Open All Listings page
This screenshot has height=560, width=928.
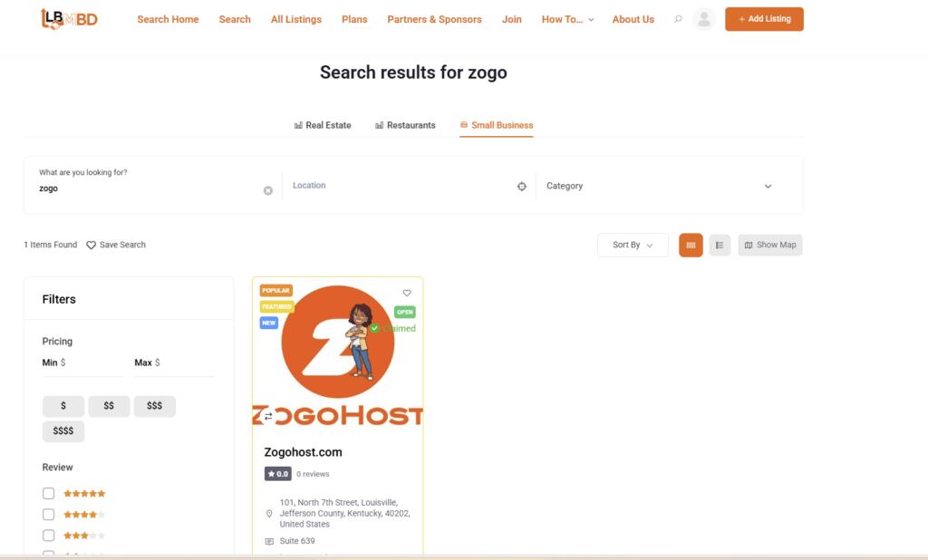coord(296,20)
